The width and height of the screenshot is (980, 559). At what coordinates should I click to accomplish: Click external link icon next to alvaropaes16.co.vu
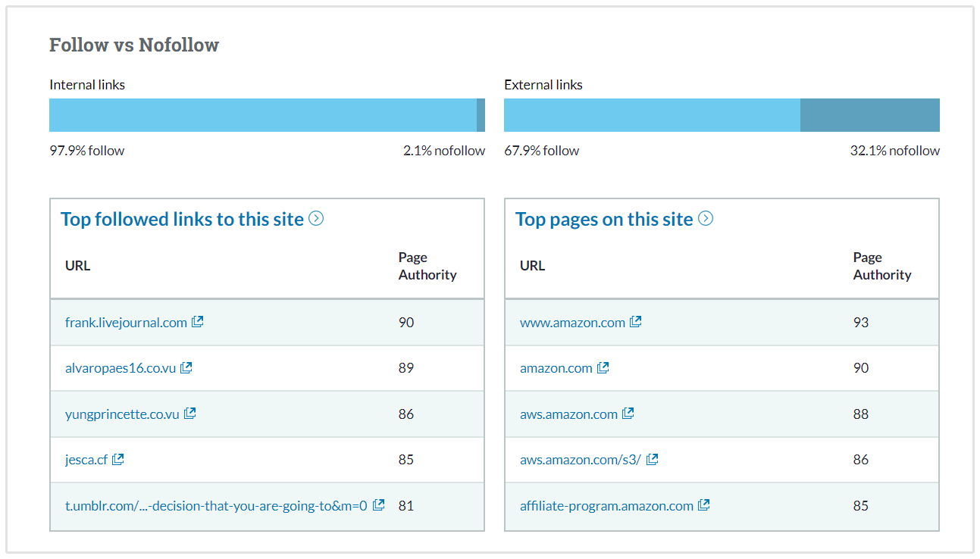(x=186, y=368)
